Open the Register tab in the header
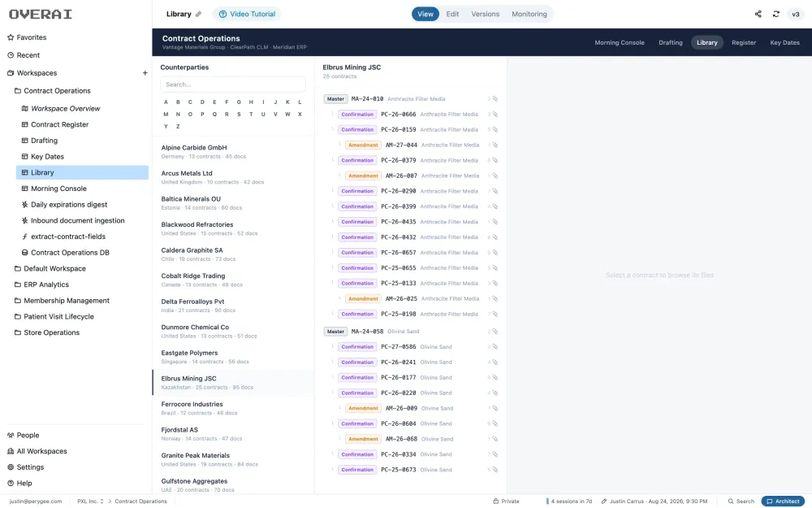 pos(744,42)
